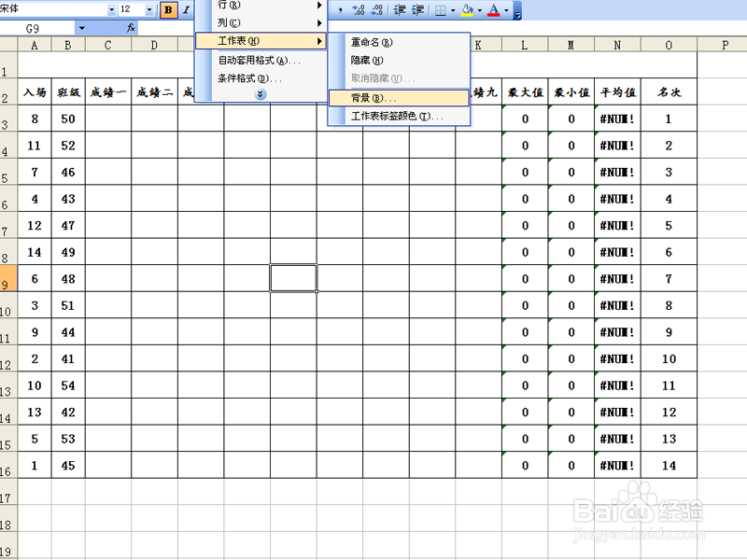Viewport: 747px width, 560px height.
Task: Select 工作表(H) menu item
Action: click(261, 41)
